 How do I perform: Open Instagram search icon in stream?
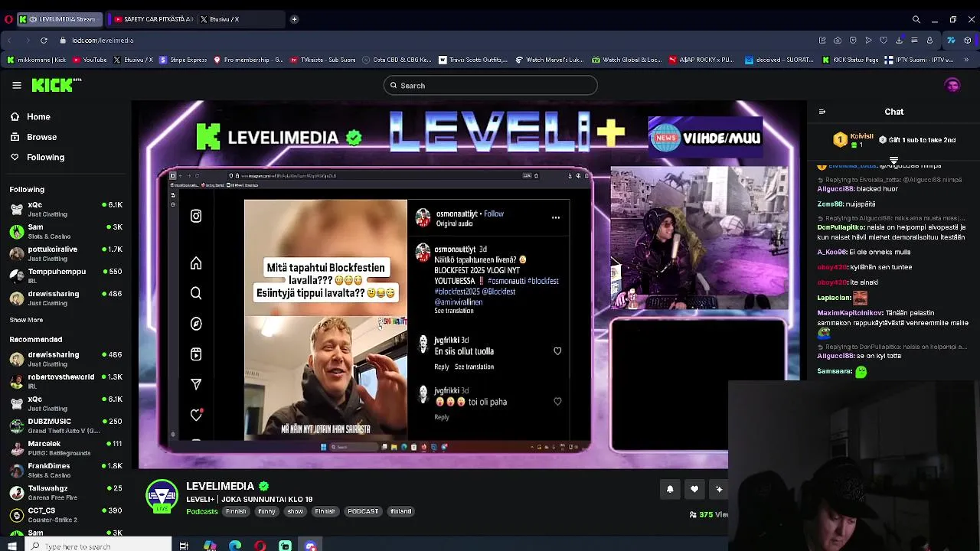(x=196, y=293)
